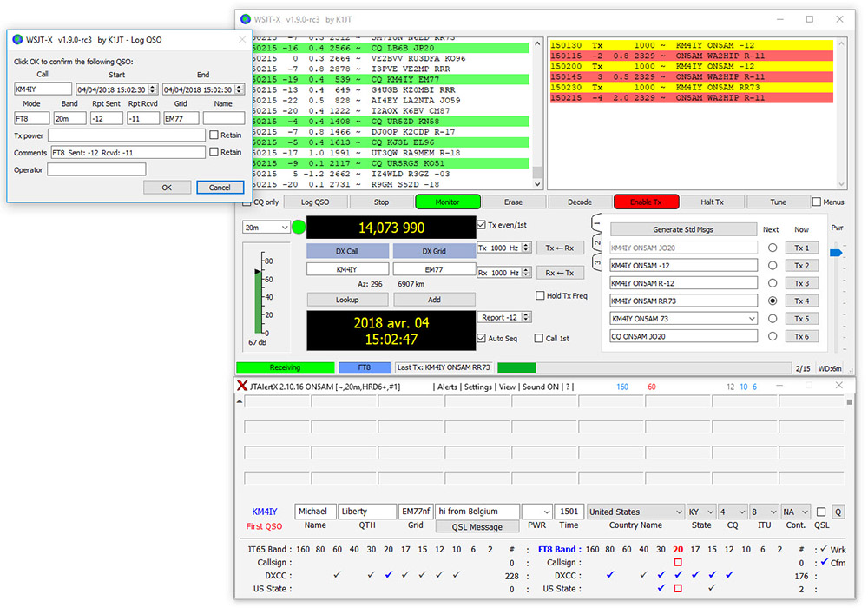Click the Sound ON menu item
The width and height of the screenshot is (868, 608).
click(x=540, y=387)
